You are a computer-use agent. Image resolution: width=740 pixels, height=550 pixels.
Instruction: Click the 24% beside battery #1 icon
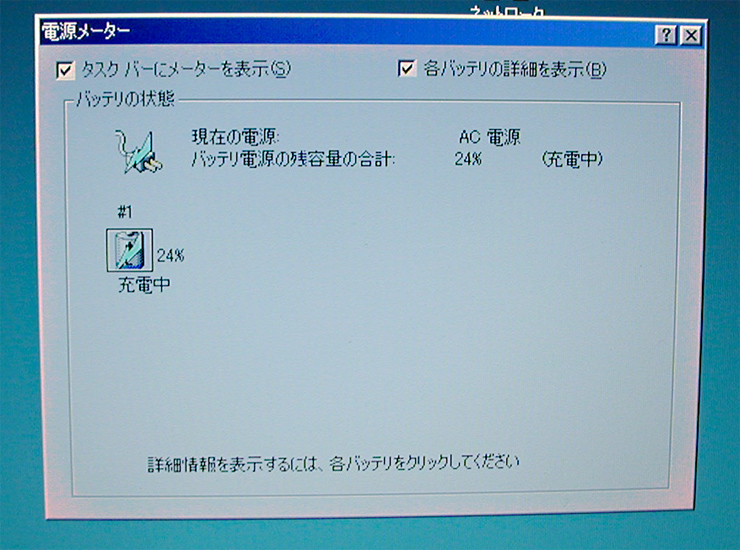[170, 255]
